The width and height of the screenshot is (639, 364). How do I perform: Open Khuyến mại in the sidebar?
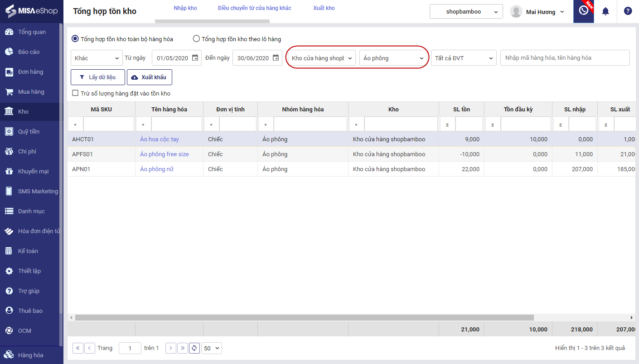pos(33,172)
